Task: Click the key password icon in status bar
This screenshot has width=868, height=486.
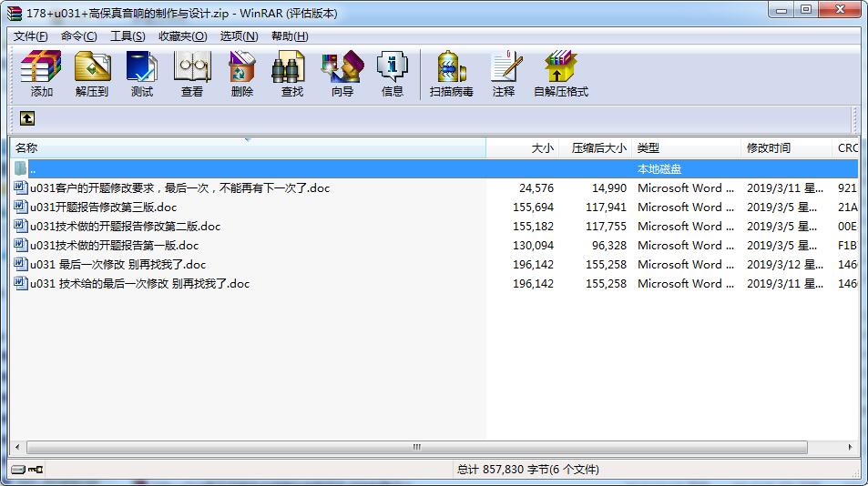Action: click(x=36, y=470)
